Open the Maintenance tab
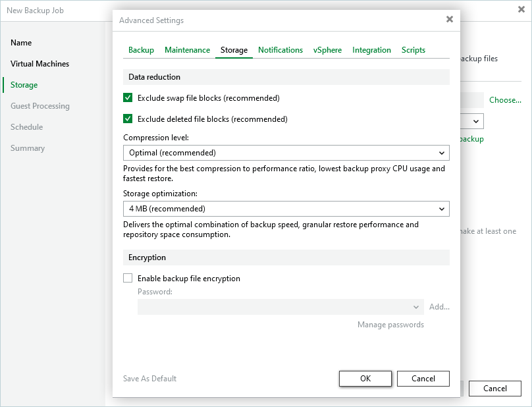 click(187, 50)
